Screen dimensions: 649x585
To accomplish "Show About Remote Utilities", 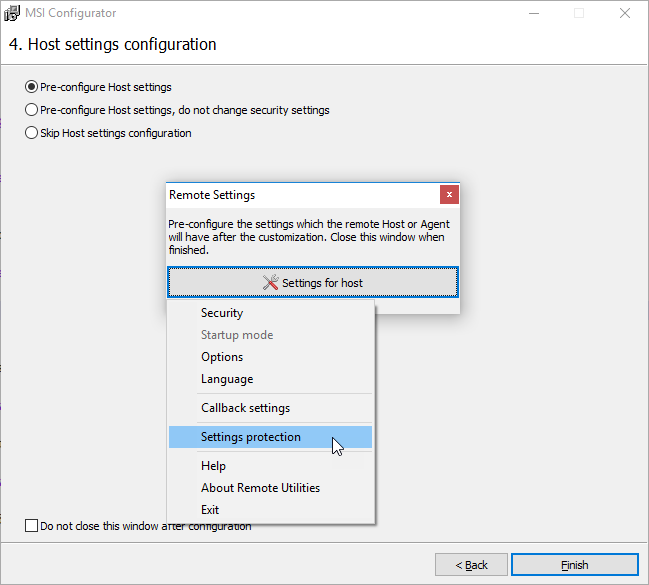I will click(x=260, y=488).
